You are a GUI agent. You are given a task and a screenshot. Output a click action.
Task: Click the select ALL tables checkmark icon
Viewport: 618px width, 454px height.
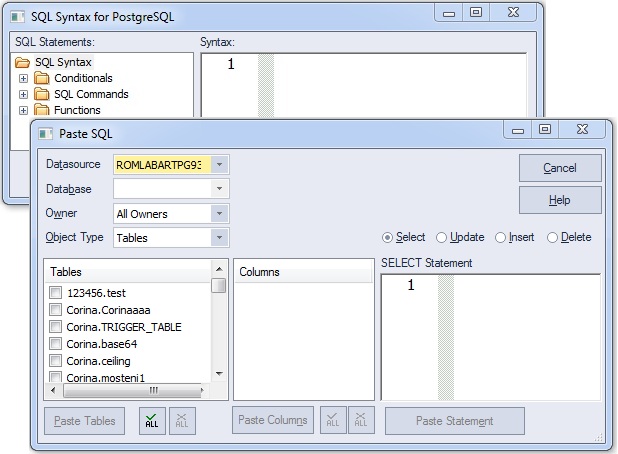coord(152,421)
